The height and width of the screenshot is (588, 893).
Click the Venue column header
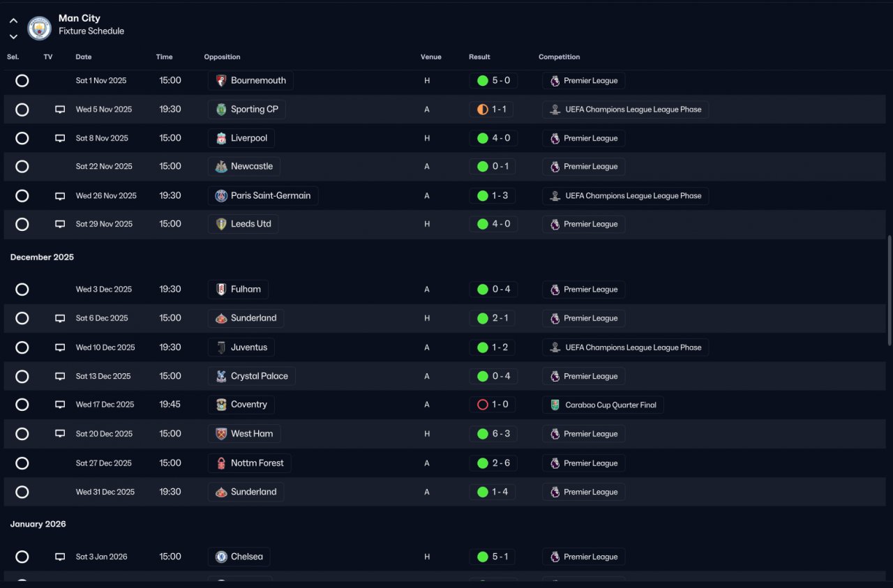(431, 57)
